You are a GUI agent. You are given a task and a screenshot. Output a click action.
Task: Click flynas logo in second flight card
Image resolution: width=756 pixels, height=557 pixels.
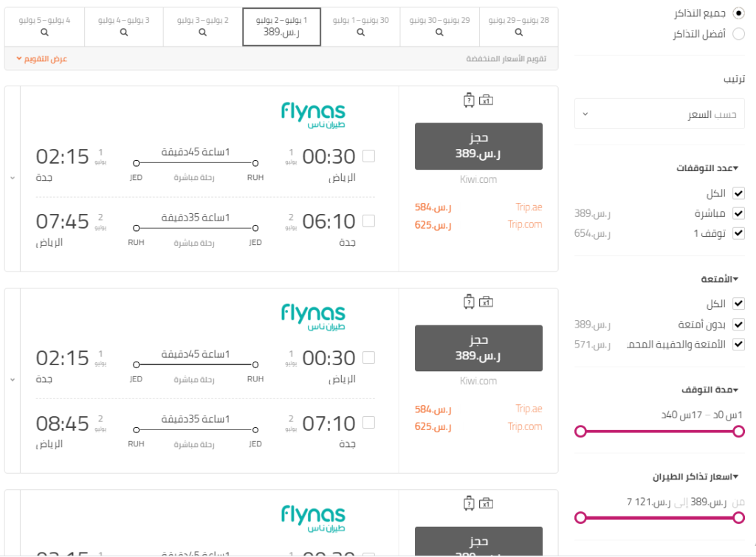point(314,316)
